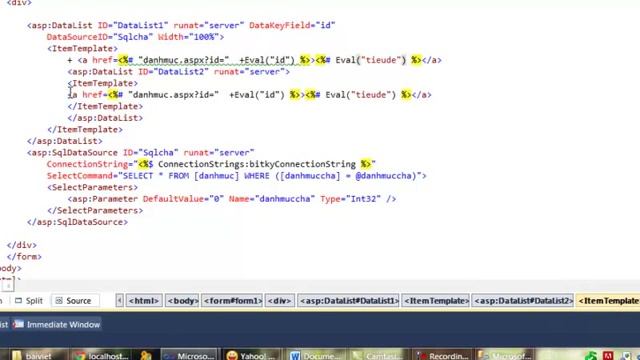Click the first <asp:DataList ID="DataList1" code line
The height and width of the screenshot is (360, 640).
point(181,25)
